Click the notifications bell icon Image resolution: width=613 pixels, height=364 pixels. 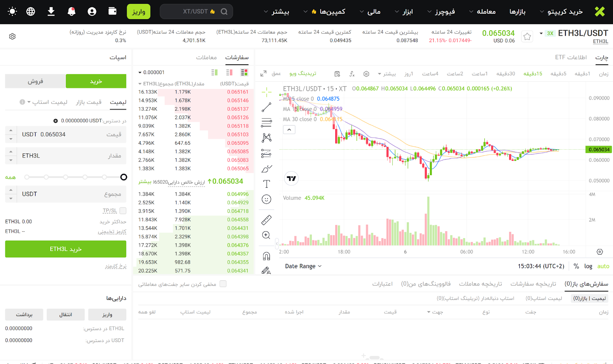[x=71, y=11]
